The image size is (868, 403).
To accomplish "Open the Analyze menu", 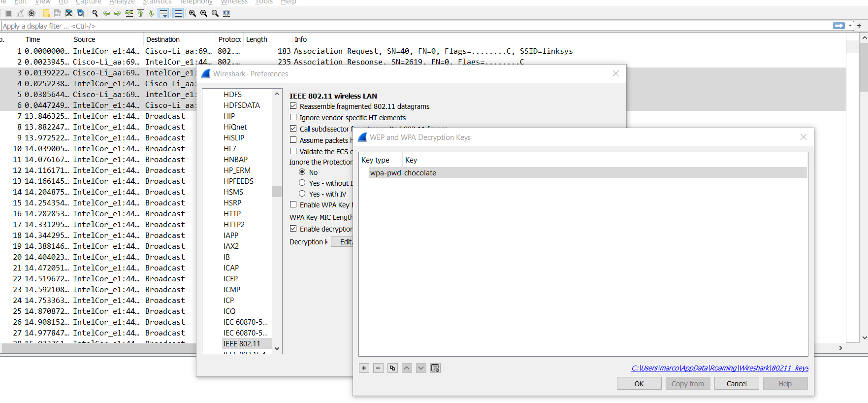I will click(x=122, y=2).
